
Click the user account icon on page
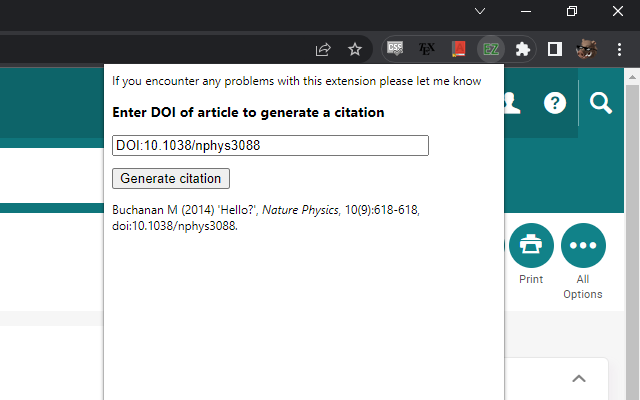512,103
